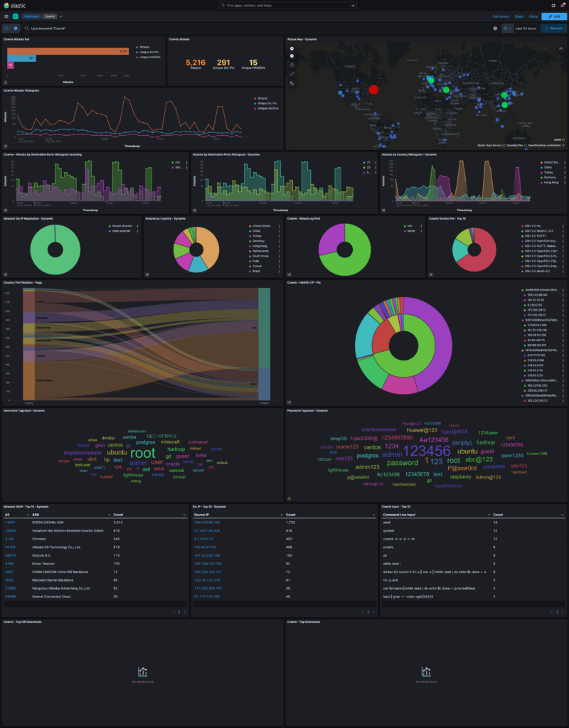Open the main navigation hamburger menu

point(6,16)
